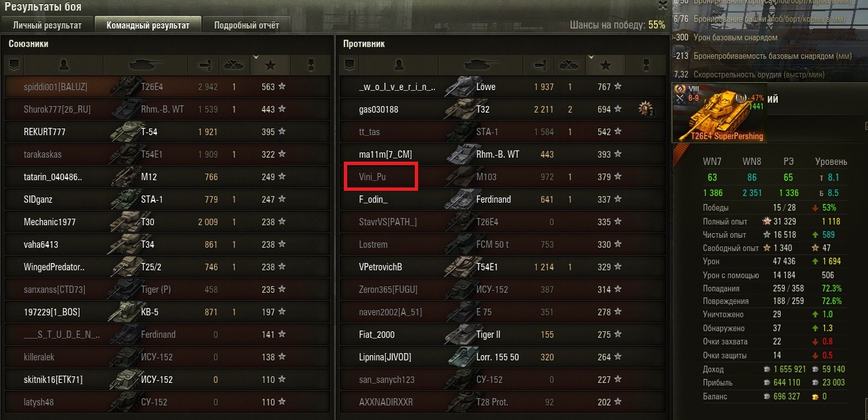The height and width of the screenshot is (420, 868).
Task: Sort enemies by experience star icon
Action: coord(604,65)
